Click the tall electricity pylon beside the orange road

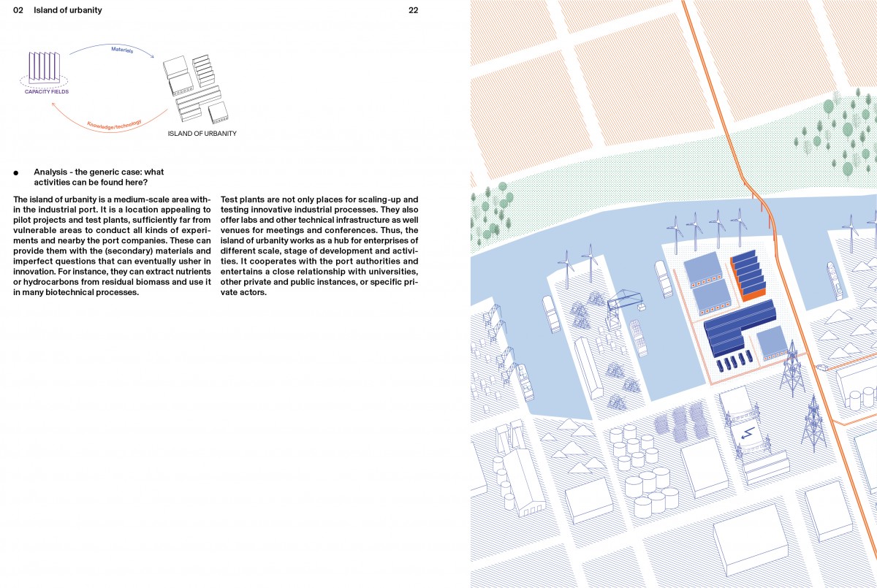tap(792, 370)
